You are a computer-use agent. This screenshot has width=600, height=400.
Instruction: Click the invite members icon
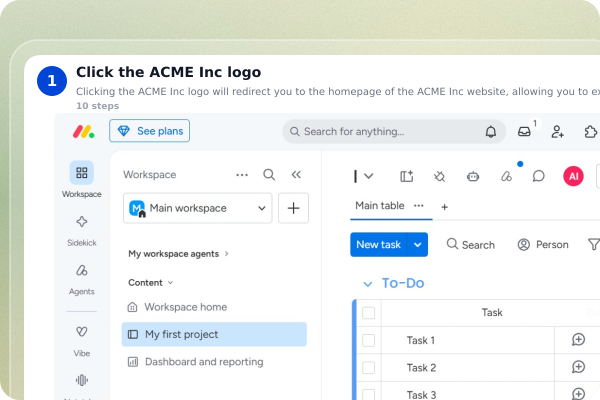tap(557, 132)
